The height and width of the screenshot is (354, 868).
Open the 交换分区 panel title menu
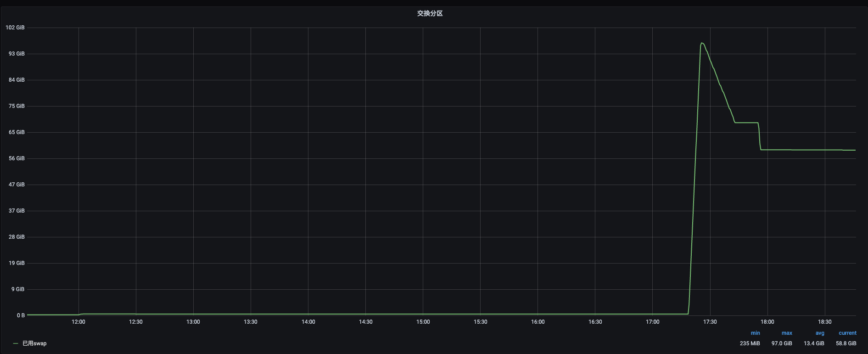click(430, 14)
